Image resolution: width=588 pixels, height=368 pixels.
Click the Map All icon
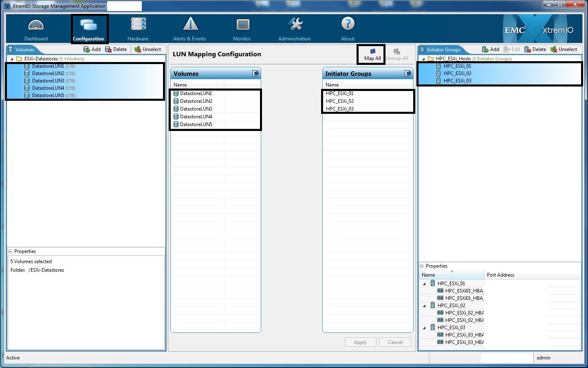[x=372, y=51]
